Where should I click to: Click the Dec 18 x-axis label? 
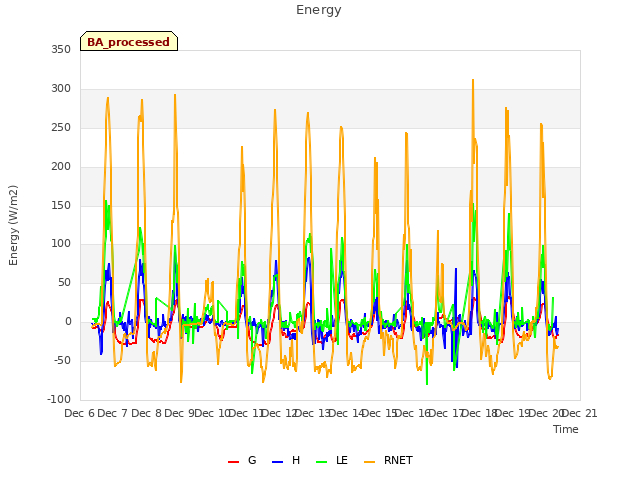[x=478, y=414]
